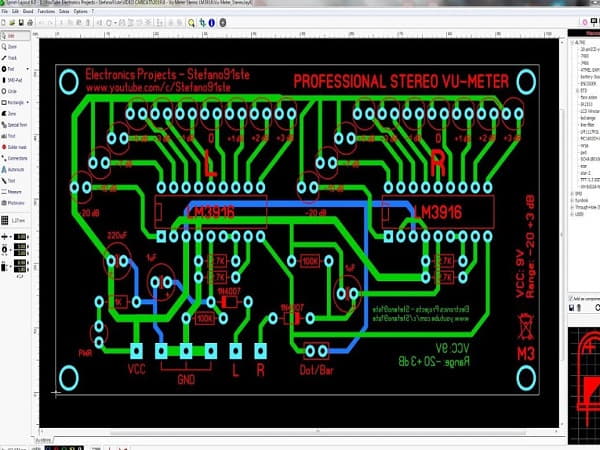Expand the SMD macro folder
The image size is (600, 450).
572,194
